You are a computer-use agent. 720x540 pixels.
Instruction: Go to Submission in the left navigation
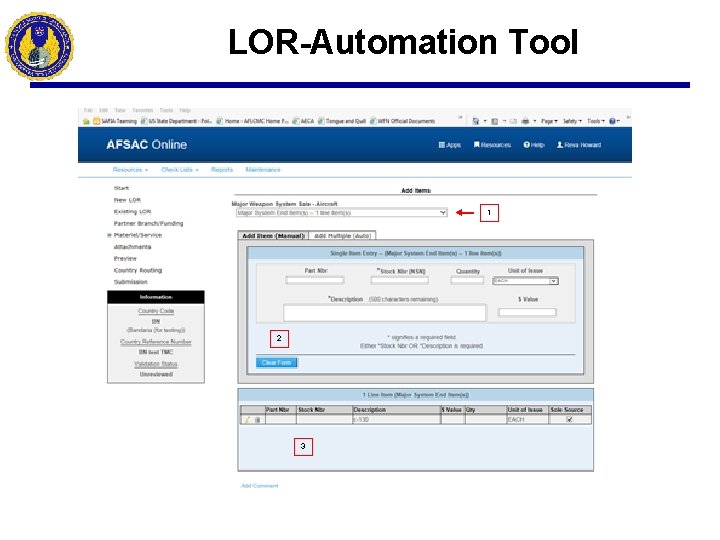coord(130,282)
